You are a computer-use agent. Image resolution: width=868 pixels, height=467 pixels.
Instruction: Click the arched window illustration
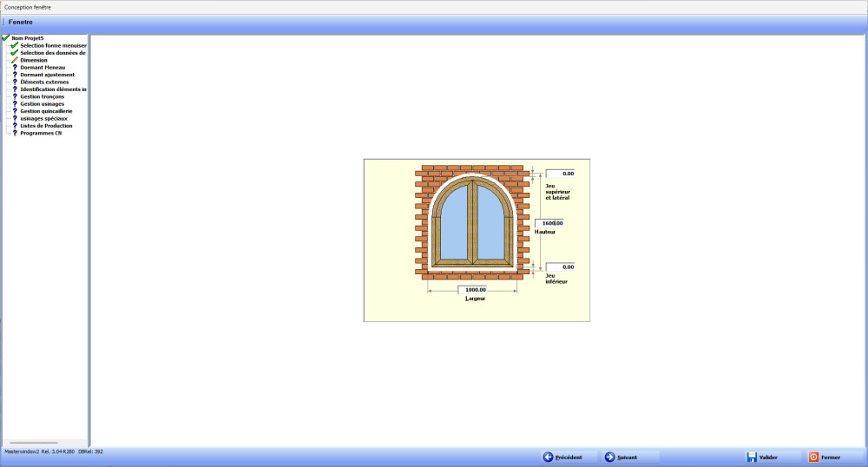tap(473, 222)
